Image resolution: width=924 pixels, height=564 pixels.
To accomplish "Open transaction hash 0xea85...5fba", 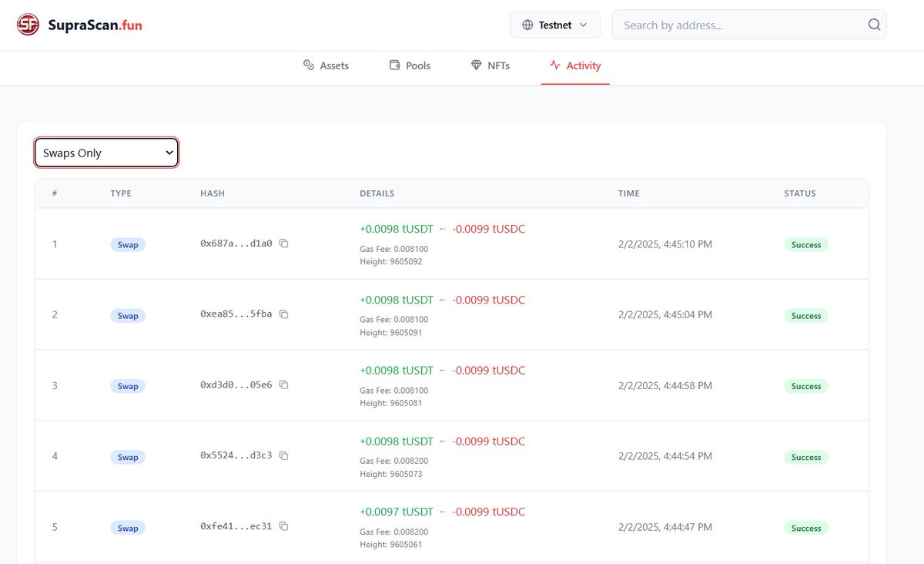I will click(x=236, y=314).
